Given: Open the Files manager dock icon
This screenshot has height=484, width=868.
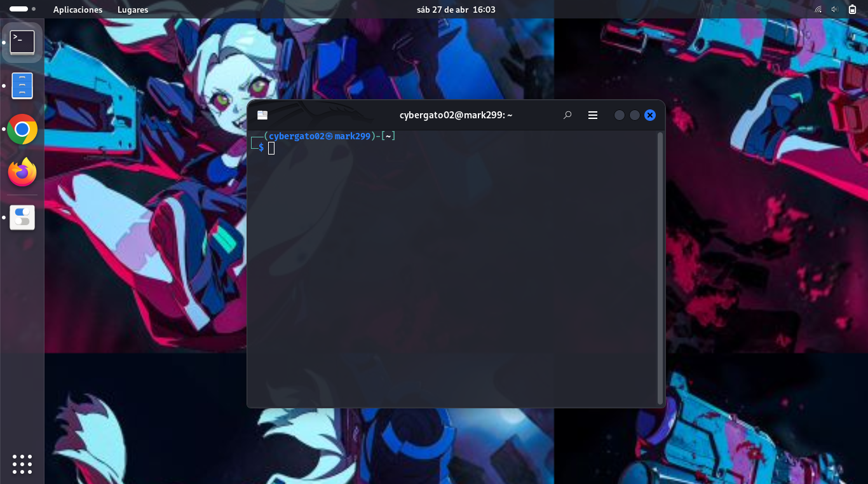Looking at the screenshot, I should [x=22, y=86].
